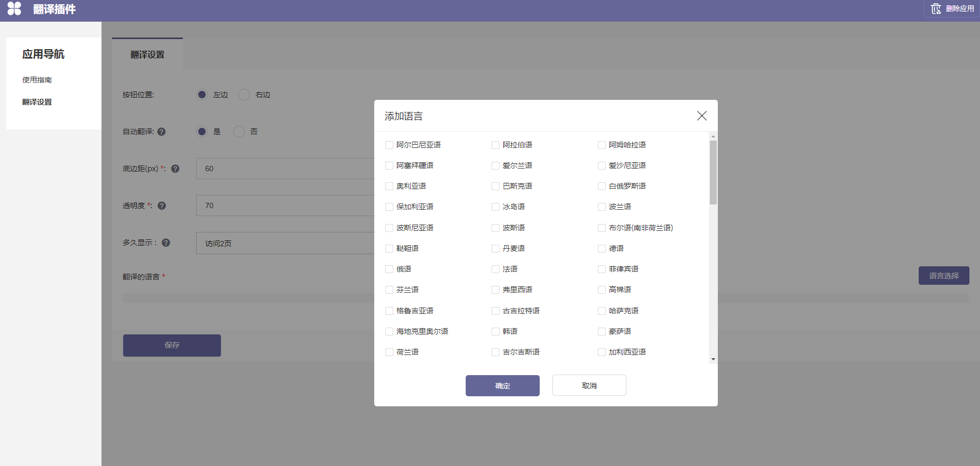The width and height of the screenshot is (980, 466).
Task: Check the 韩语 checkbox
Action: click(x=495, y=331)
